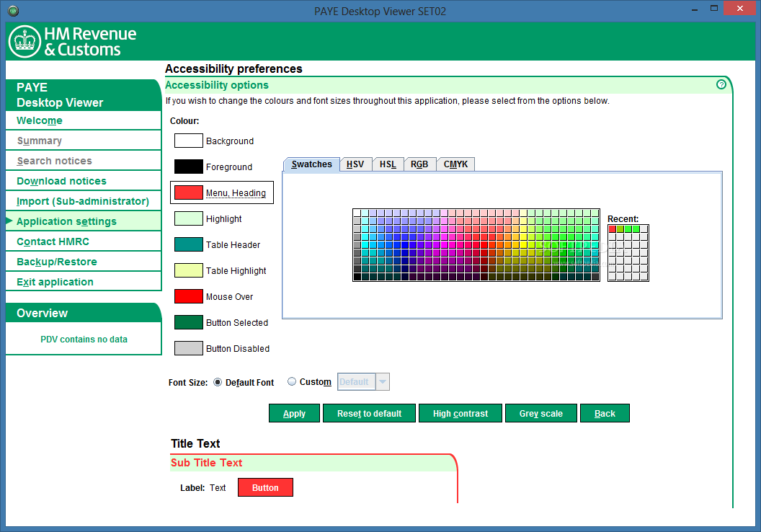Apply the Grey scale scheme

click(540, 413)
